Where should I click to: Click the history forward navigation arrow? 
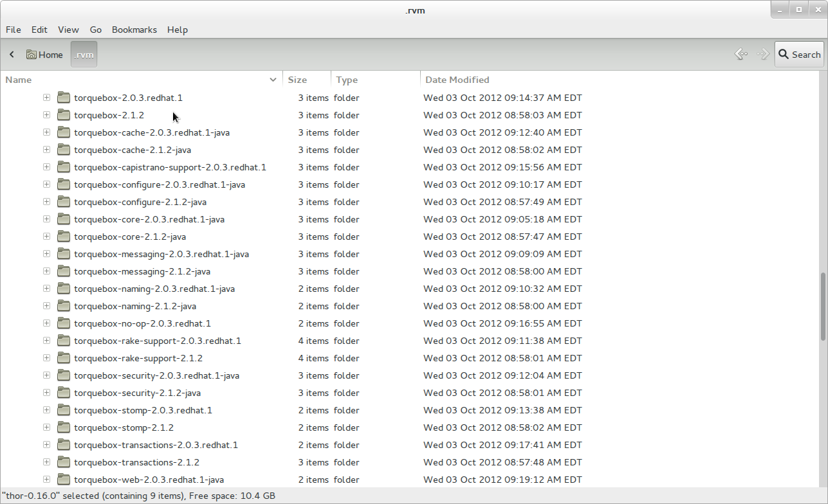[x=763, y=55]
